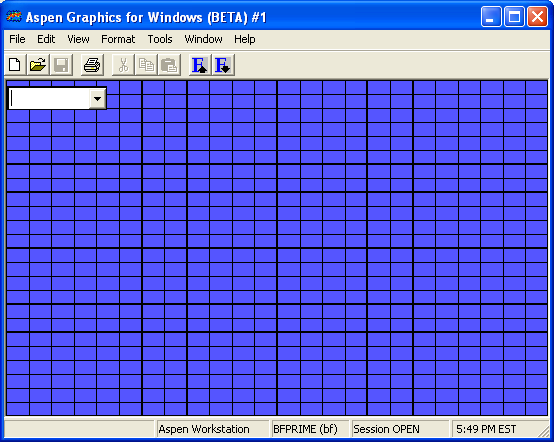
Task: Open a file with the folder icon
Action: click(x=38, y=65)
